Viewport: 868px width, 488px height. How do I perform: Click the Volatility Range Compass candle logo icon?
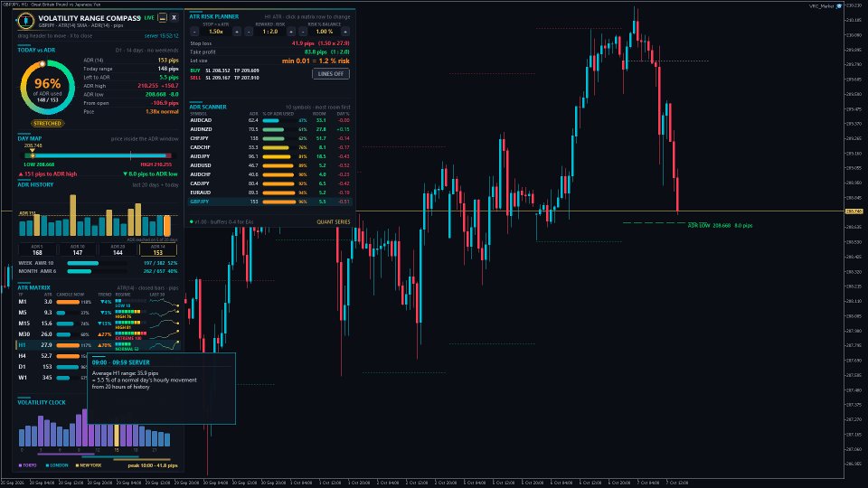point(25,21)
